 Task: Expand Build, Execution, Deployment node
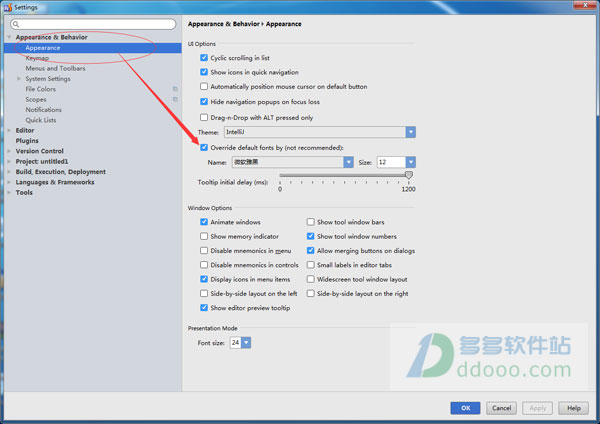[x=9, y=172]
